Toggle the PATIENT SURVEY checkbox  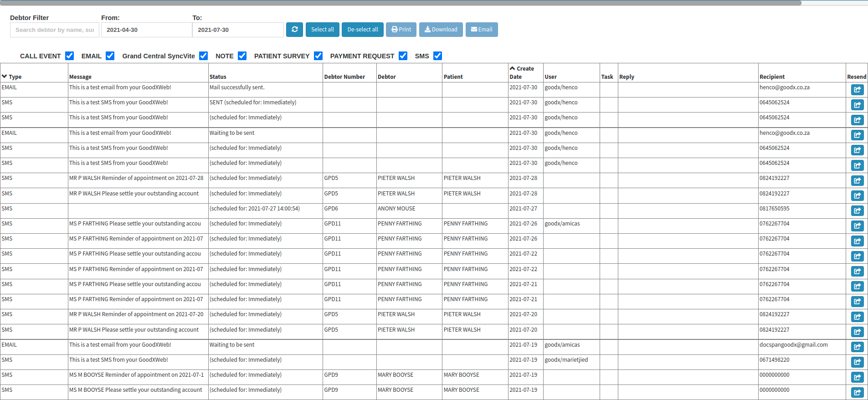(x=318, y=56)
